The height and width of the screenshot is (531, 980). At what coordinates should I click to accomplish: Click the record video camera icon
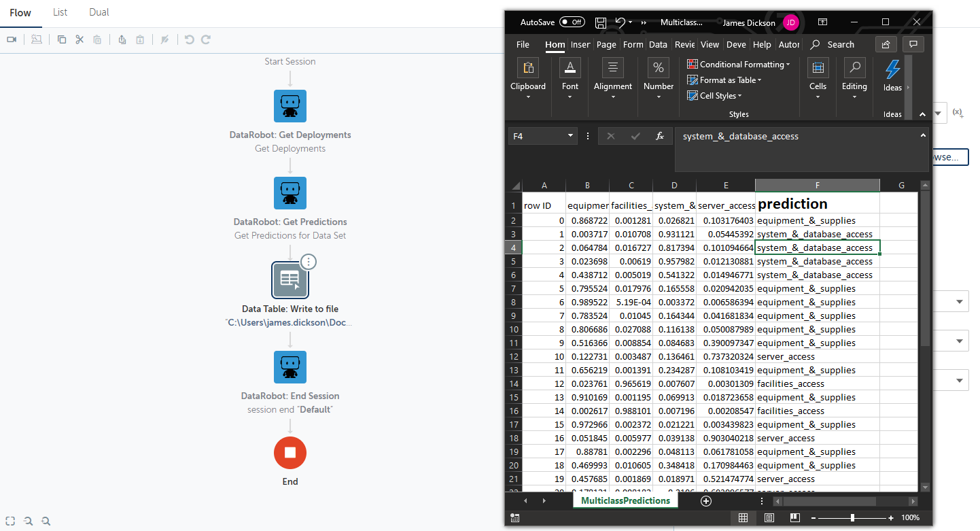coord(12,39)
